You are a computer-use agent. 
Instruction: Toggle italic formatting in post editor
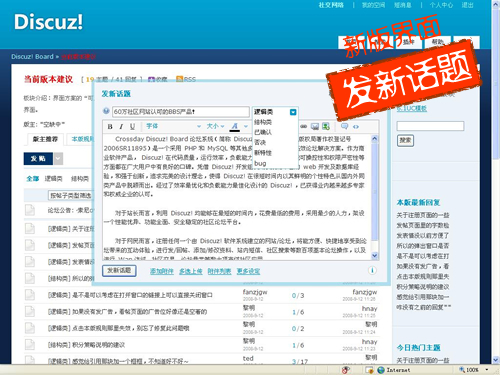(x=121, y=127)
